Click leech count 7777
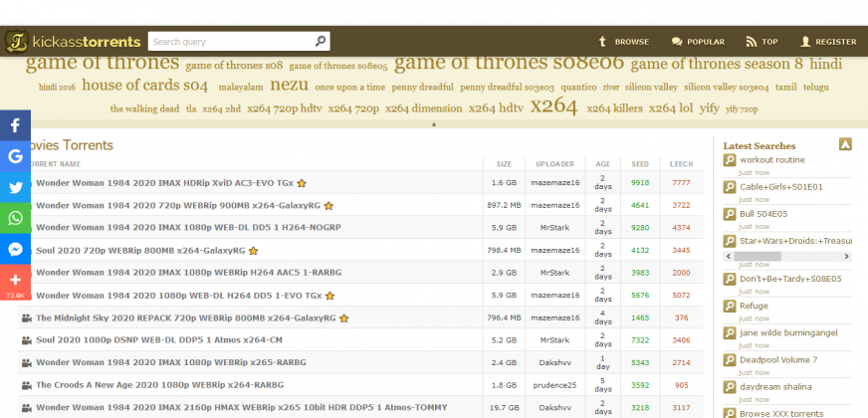The width and height of the screenshot is (868, 418). coord(681,183)
